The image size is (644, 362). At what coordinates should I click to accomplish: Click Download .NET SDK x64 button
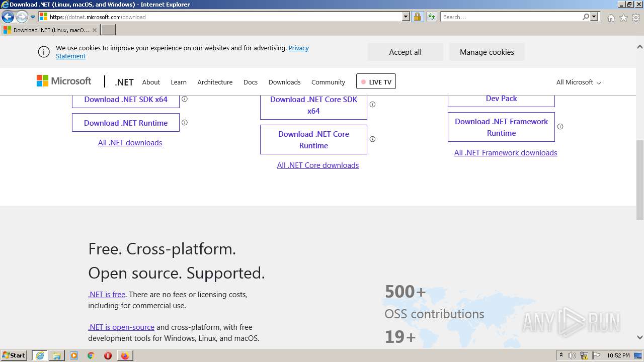(x=126, y=100)
